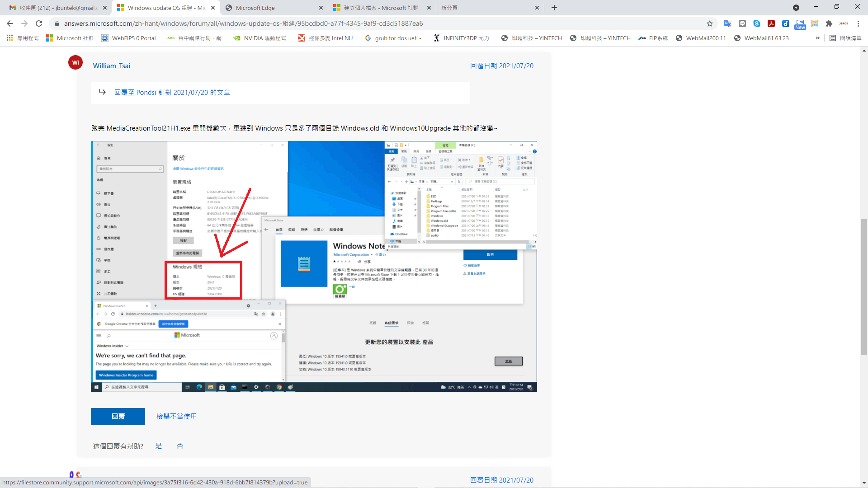
Task: Open the Chrome three-dot menu
Action: click(x=858, y=23)
